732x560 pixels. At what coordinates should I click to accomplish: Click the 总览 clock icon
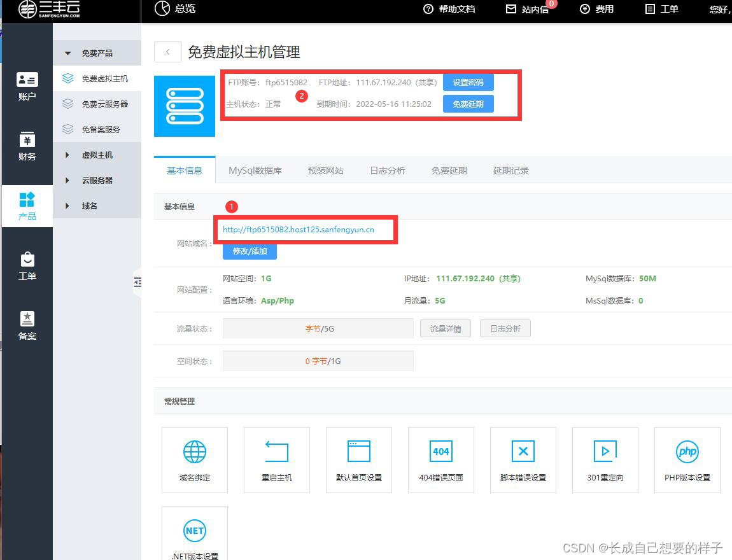tap(162, 8)
